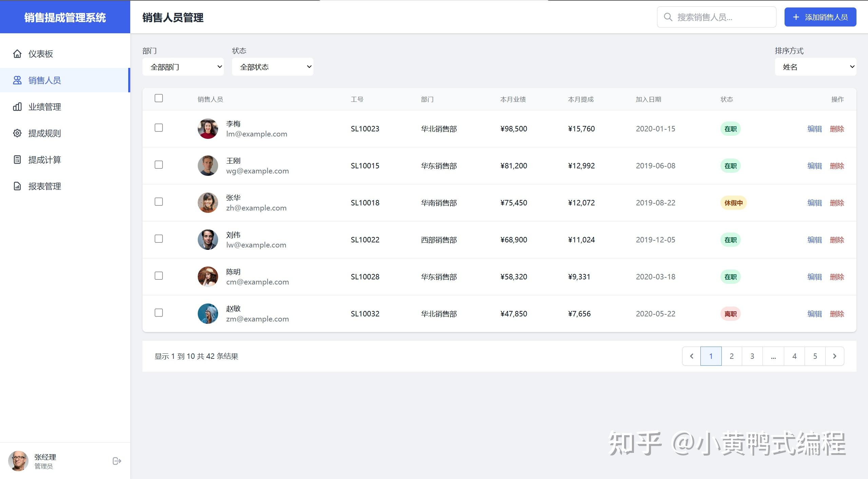Jump to page 3 in the pagination
Screen dimensions: 868x479
pos(752,356)
